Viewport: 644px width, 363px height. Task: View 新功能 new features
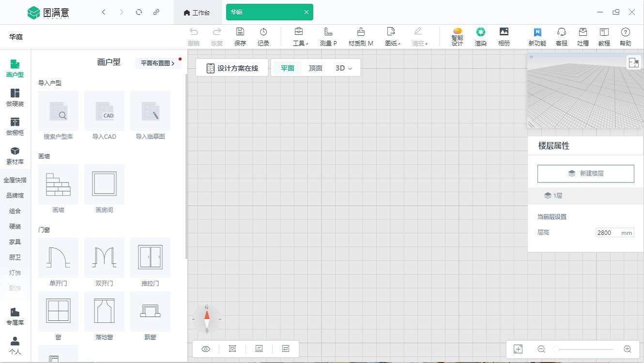pyautogui.click(x=537, y=37)
